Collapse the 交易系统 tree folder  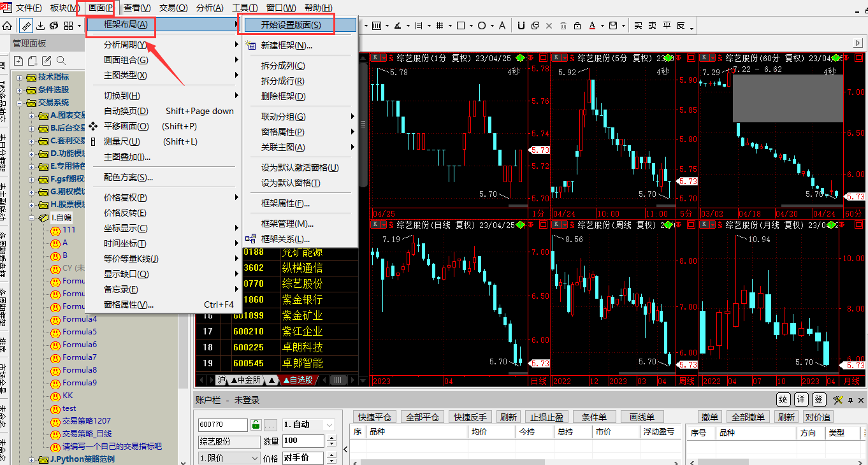20,103
